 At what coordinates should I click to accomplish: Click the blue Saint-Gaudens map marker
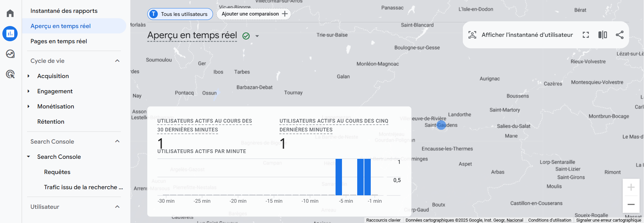point(441,125)
